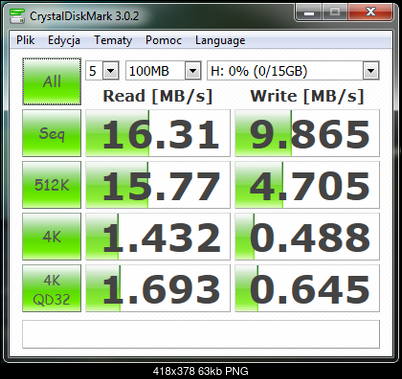Select the 4K QD32 write value 0.645
The image size is (402, 379).
tap(307, 288)
